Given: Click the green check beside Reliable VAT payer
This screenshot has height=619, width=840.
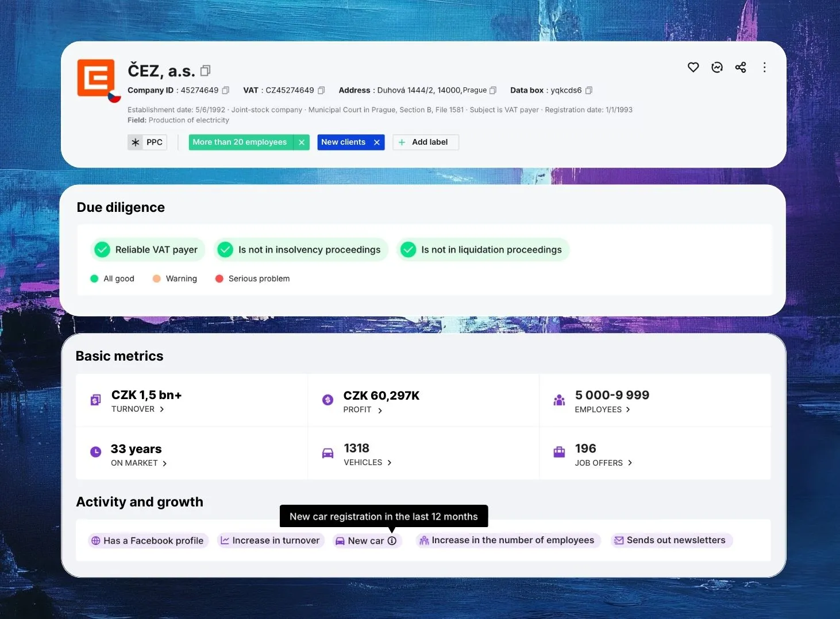Looking at the screenshot, I should click(102, 249).
